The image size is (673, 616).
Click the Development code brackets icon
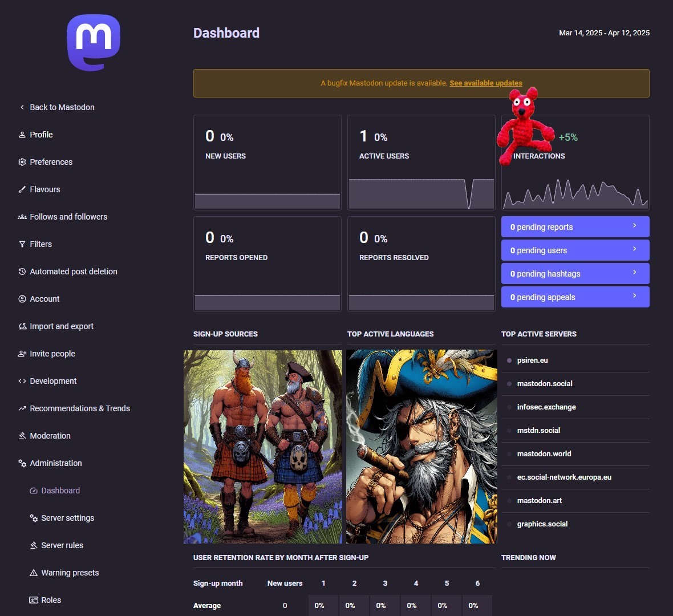22,381
